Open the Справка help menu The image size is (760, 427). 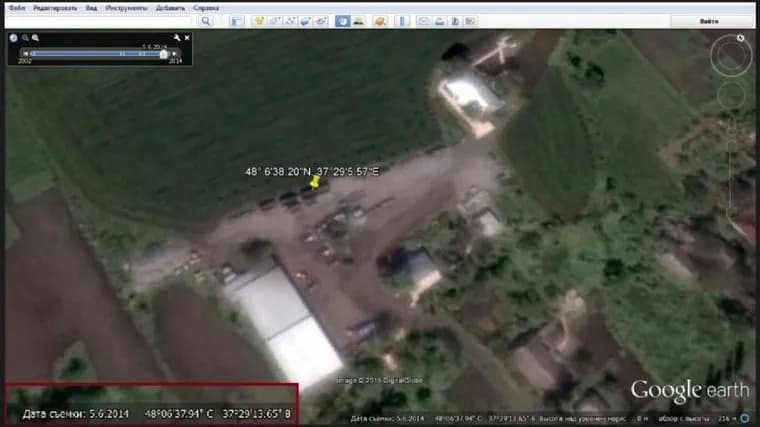206,7
